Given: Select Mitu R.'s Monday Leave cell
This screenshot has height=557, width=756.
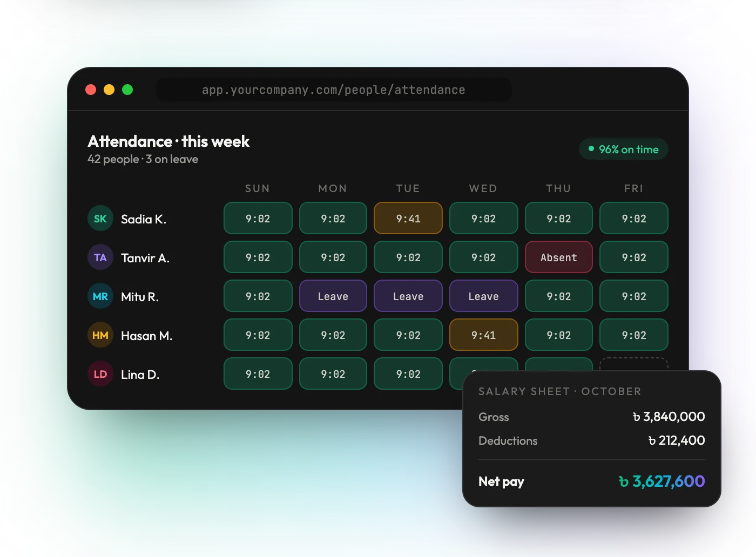Looking at the screenshot, I should 333,296.
